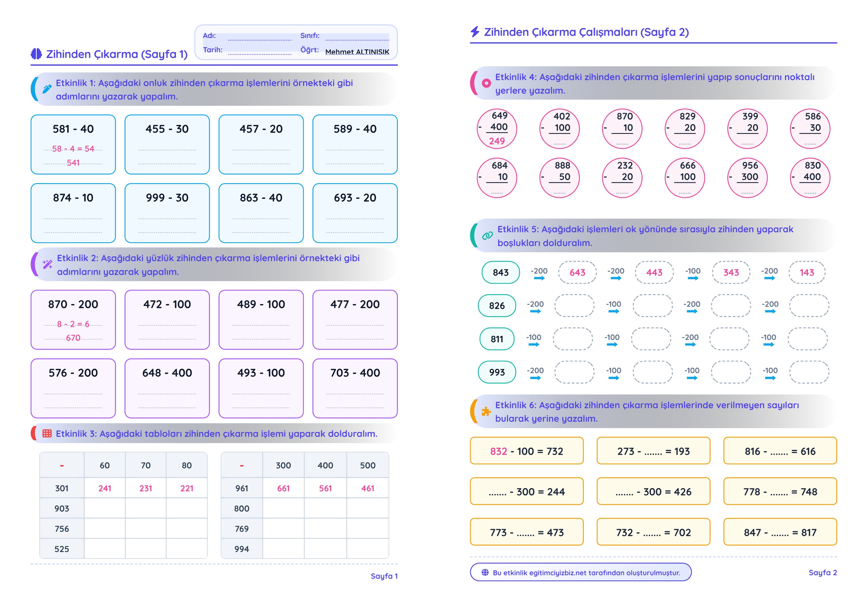868x606 pixels.
Task: Click the pink circle icon in Etkinlik 4
Action: tap(487, 83)
